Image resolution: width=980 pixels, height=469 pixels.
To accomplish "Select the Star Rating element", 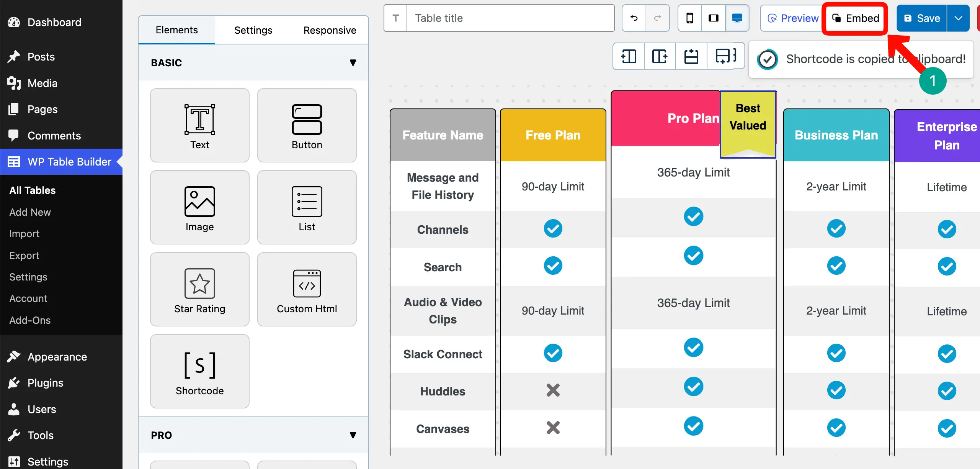I will click(199, 289).
